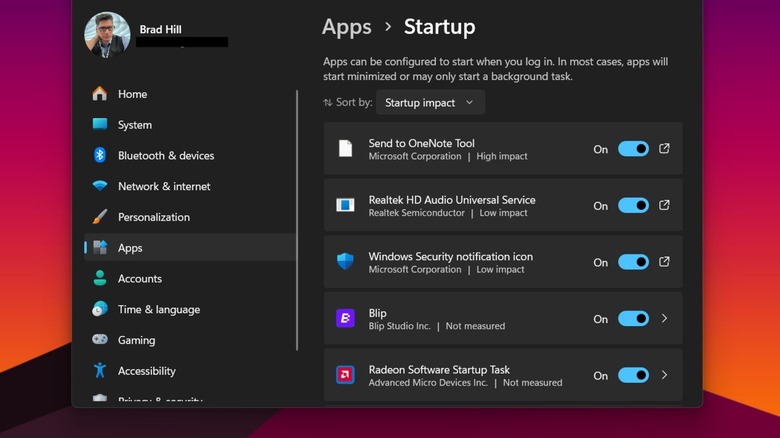Disable Realtek HD Audio Universal Service toggle
Screen dimensions: 780x438
pos(633,206)
